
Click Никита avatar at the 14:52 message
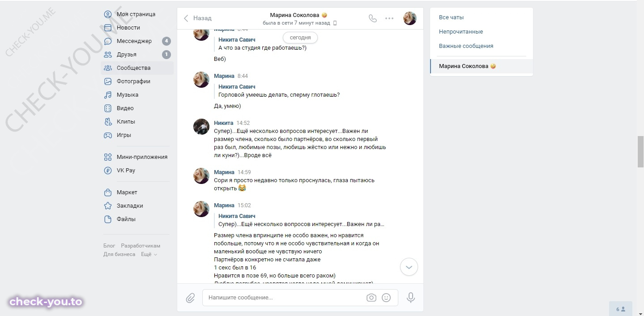coord(201,127)
